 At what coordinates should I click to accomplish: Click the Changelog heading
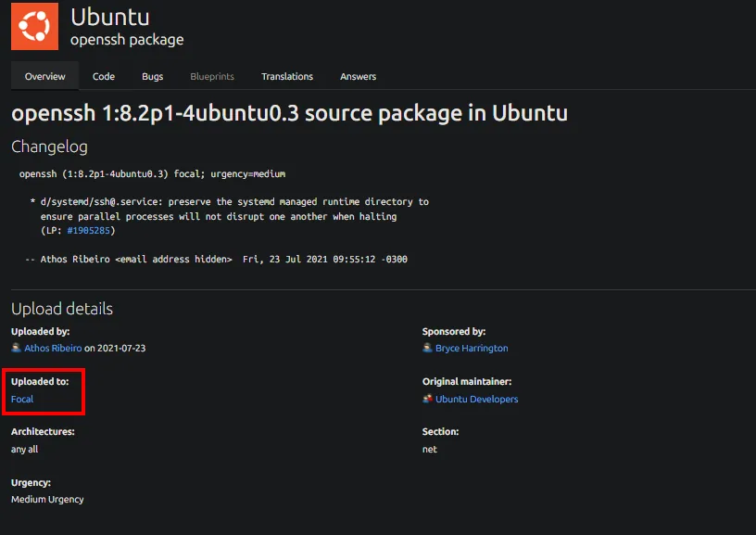(x=49, y=146)
